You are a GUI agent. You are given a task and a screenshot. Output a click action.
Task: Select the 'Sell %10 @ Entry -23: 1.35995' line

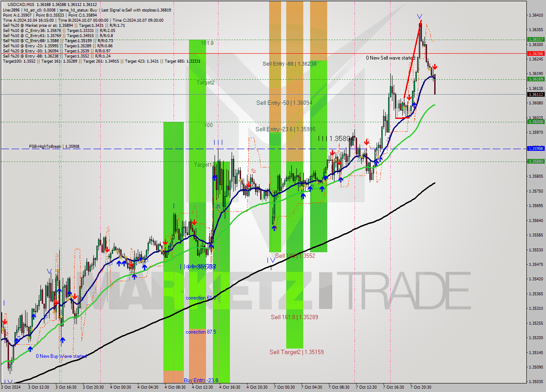58,46
